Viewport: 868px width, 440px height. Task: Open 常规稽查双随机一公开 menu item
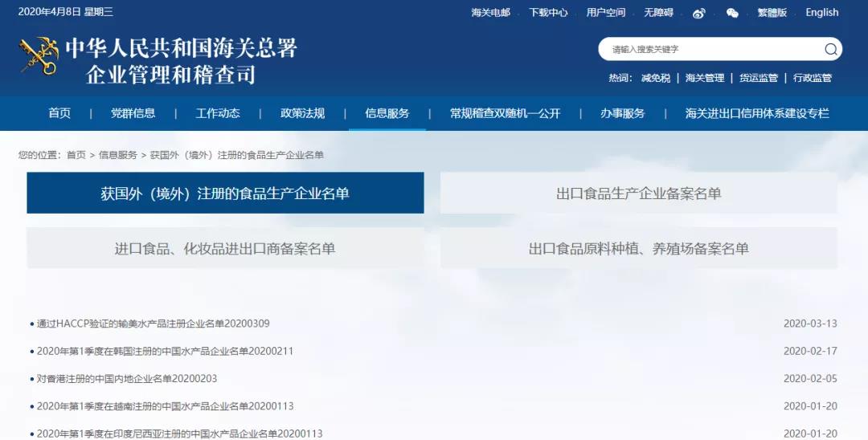point(505,113)
